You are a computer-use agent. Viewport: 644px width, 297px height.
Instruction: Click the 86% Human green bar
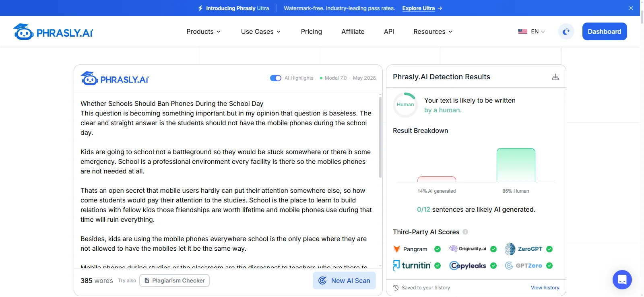coord(516,165)
